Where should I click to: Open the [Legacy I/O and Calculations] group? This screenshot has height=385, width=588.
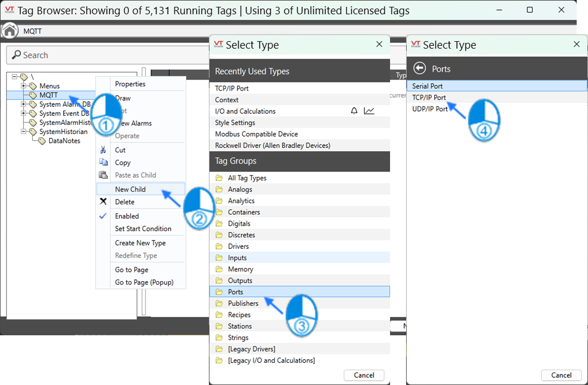[x=300, y=360]
